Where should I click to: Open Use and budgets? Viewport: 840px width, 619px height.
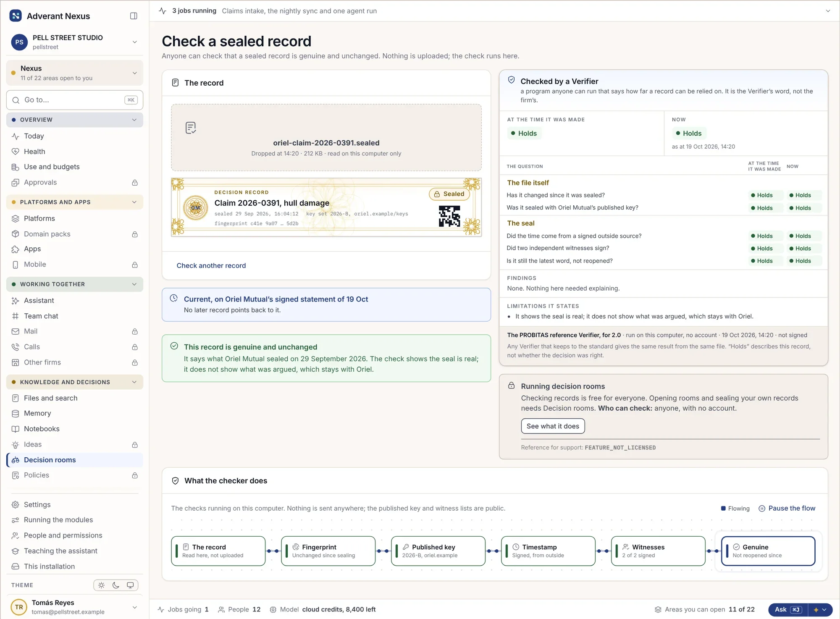75,167
